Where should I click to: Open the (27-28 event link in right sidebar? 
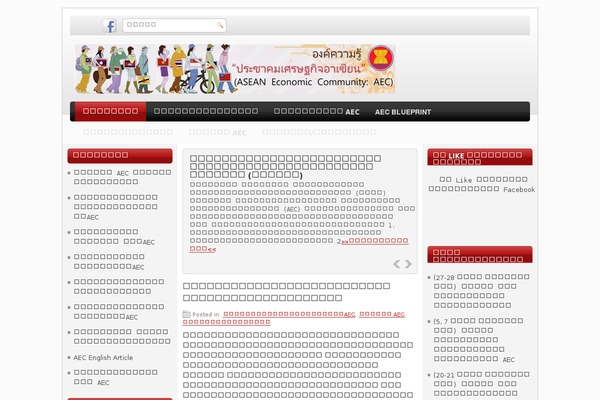pyautogui.click(x=481, y=291)
